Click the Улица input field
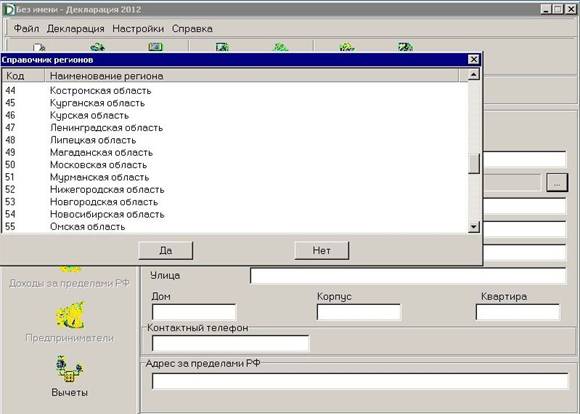580x414 pixels. (x=408, y=276)
